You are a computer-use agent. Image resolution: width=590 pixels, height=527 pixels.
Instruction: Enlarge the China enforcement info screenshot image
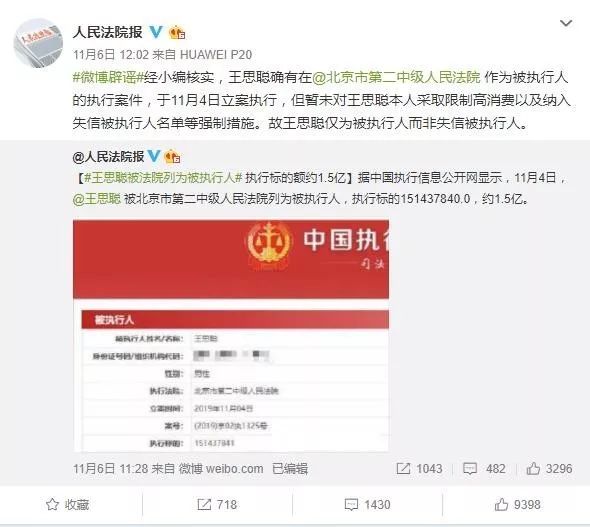point(231,336)
